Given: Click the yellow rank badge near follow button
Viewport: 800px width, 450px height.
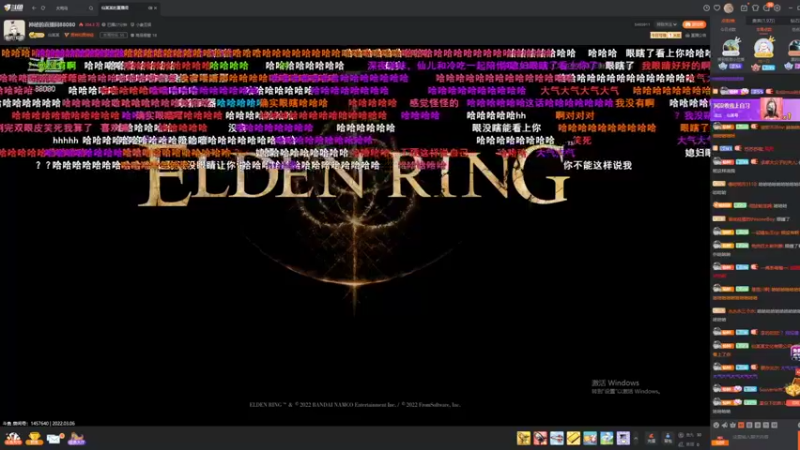Looking at the screenshot, I should click(x=666, y=35).
